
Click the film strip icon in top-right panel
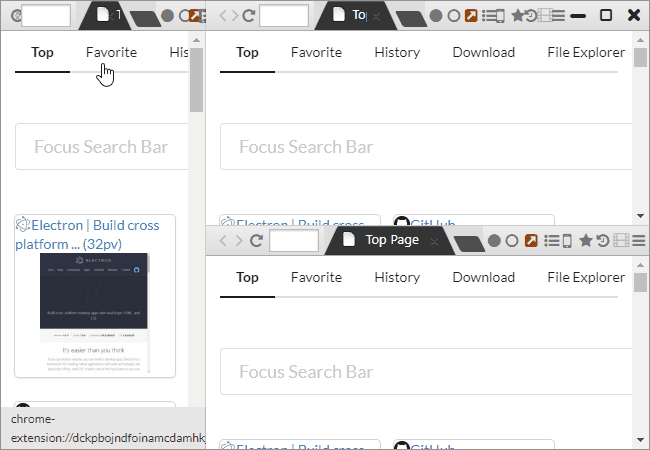(x=545, y=16)
